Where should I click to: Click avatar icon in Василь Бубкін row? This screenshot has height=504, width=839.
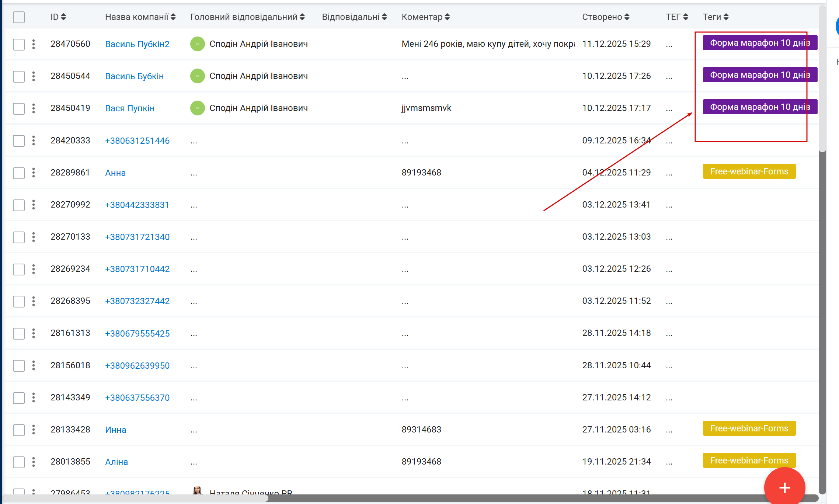[198, 76]
